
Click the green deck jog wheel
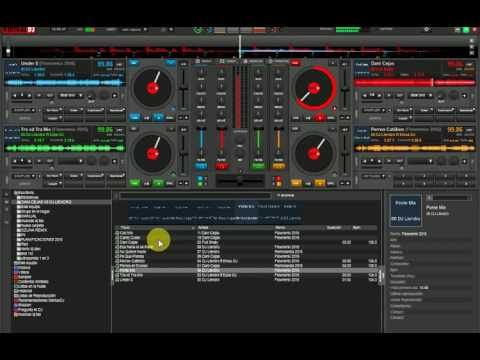point(153,153)
